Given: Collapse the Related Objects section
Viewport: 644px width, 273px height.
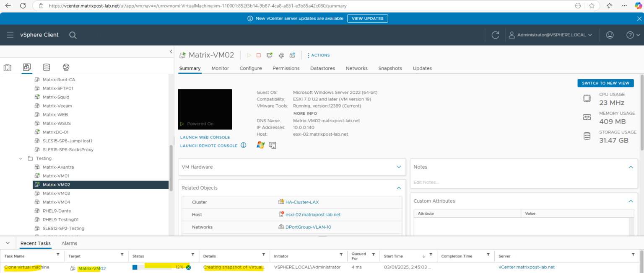Looking at the screenshot, I should coord(399,188).
